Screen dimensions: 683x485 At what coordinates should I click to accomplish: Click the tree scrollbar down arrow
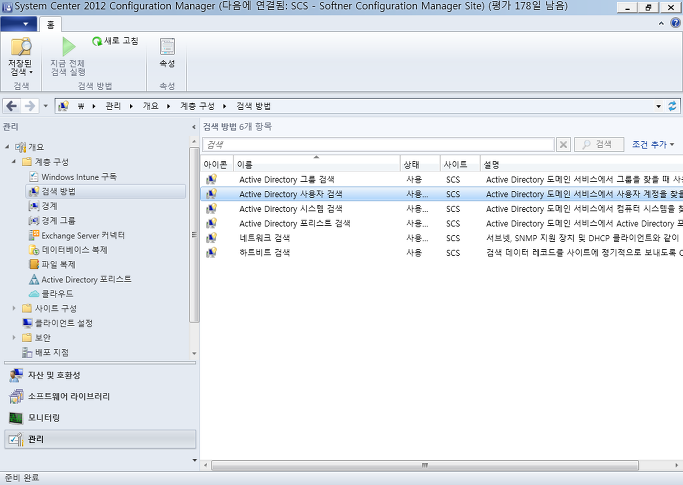coord(194,353)
